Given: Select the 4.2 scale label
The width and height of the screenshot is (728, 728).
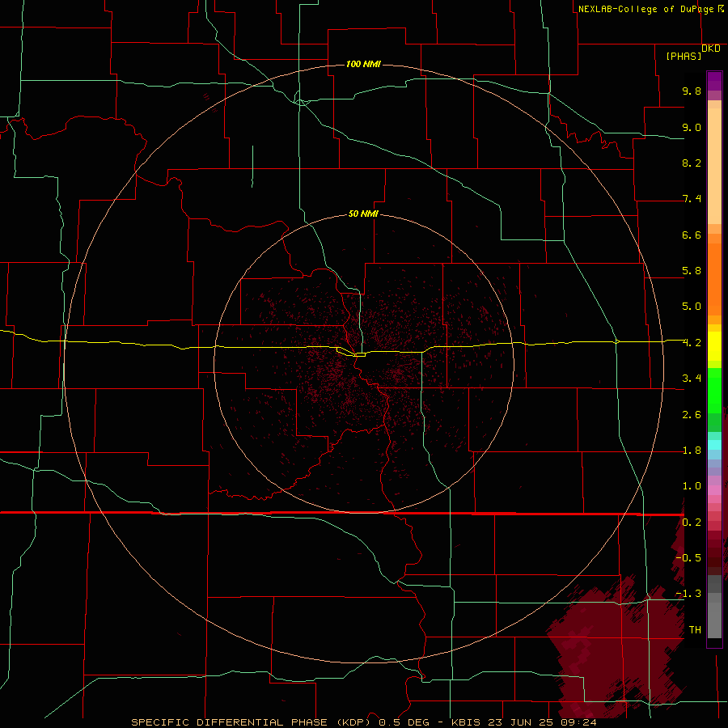Looking at the screenshot, I should (692, 343).
